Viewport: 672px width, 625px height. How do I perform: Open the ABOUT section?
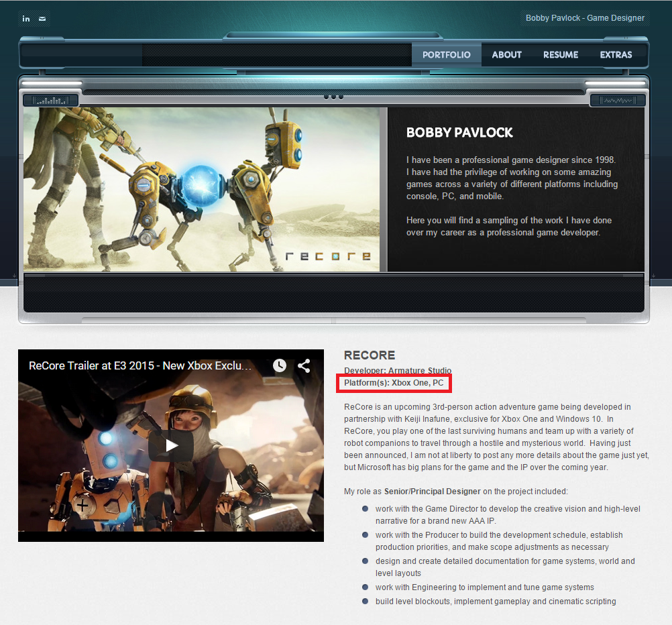(x=506, y=54)
